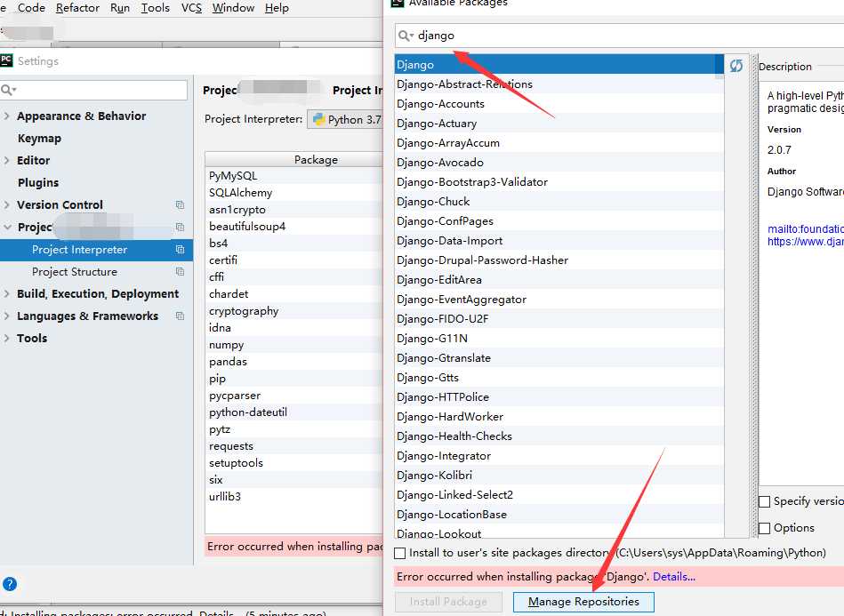Open the Details link in Django error
Viewport: 844px width, 616px height.
[x=674, y=577]
